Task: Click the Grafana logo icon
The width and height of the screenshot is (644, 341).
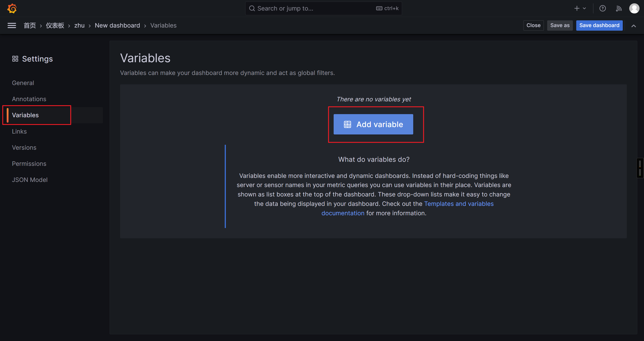Action: [x=12, y=8]
